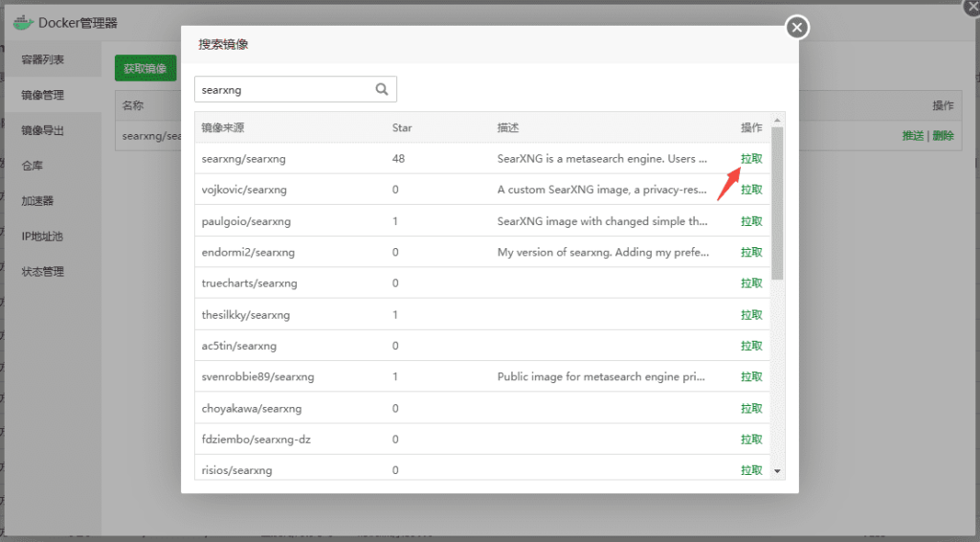This screenshot has width=980, height=542.
Task: Click the A custom SearXNG image description
Action: (x=602, y=190)
